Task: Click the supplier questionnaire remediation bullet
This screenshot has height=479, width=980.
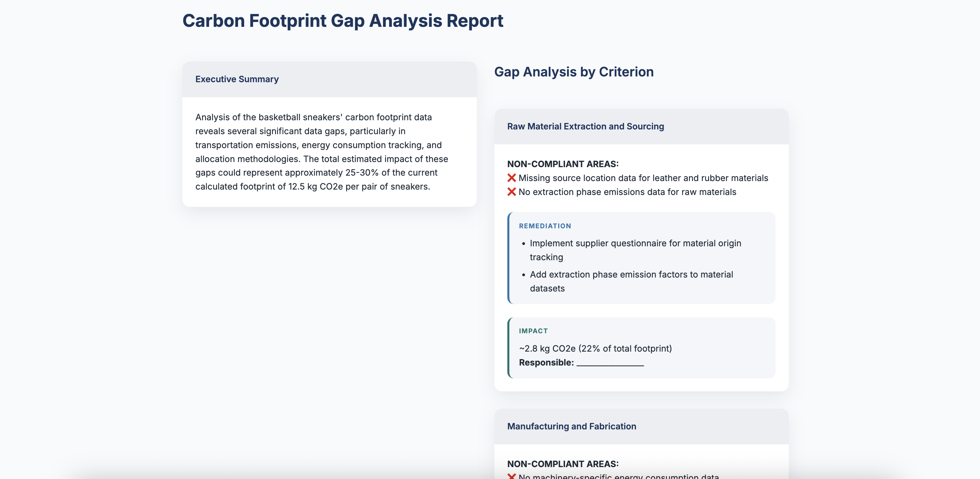Action: (635, 250)
